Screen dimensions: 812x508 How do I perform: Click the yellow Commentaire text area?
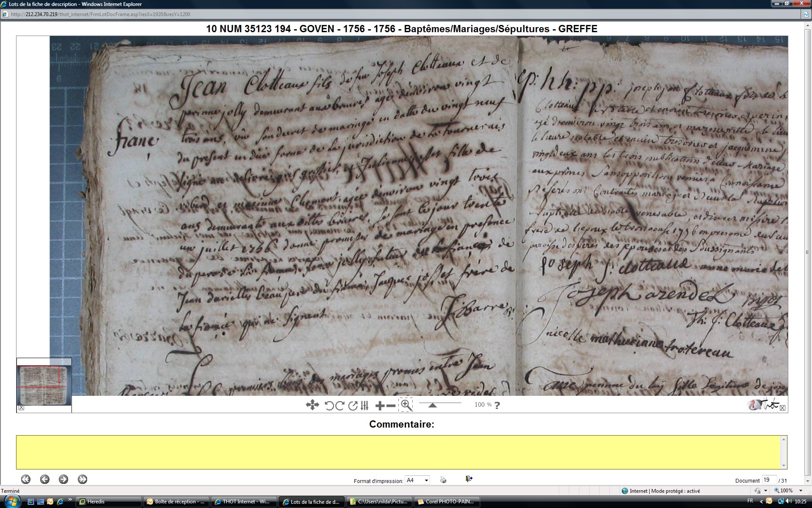click(x=398, y=452)
